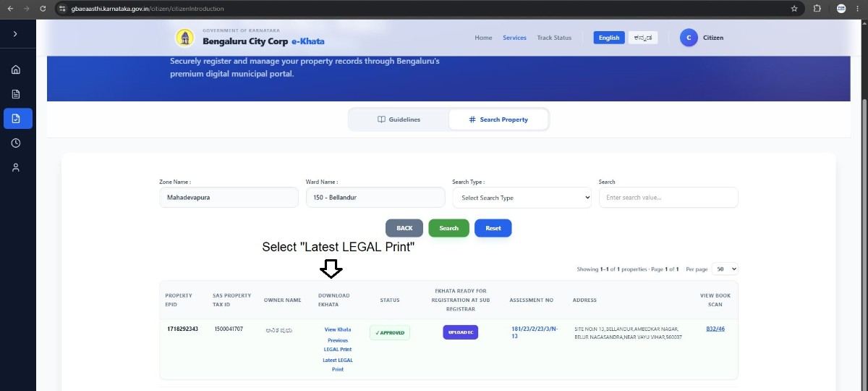Click the Latest LEGAL Print link
Viewport: 868px width, 391px height.
coord(338,364)
